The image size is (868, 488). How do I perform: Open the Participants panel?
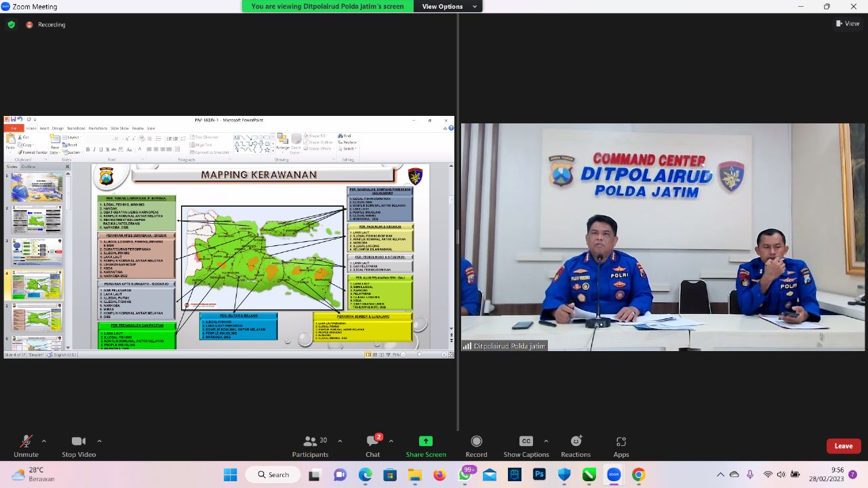[x=311, y=445]
